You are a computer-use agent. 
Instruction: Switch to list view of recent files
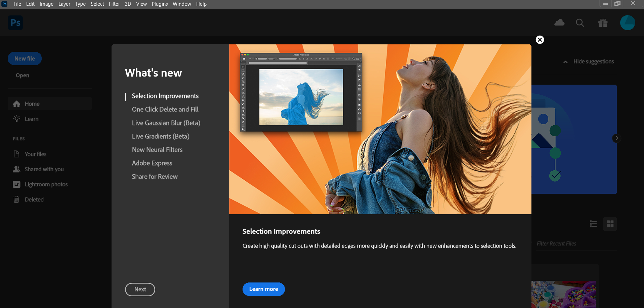click(x=593, y=224)
